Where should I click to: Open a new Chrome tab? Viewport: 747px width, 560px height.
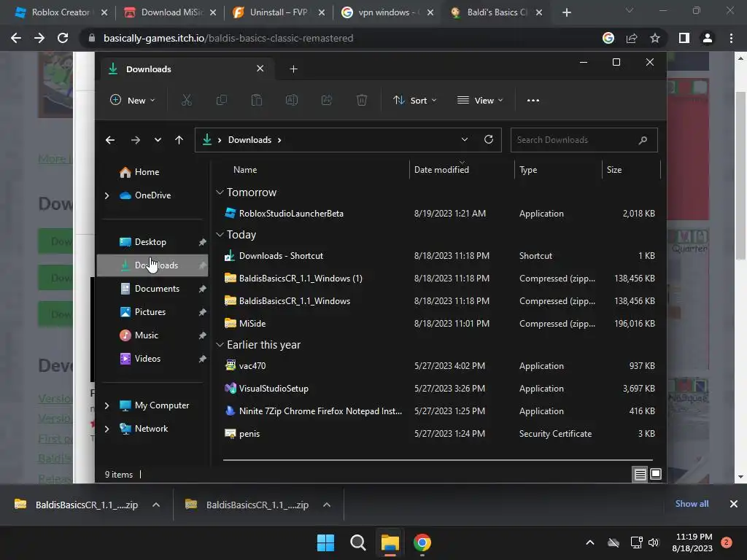click(x=566, y=12)
